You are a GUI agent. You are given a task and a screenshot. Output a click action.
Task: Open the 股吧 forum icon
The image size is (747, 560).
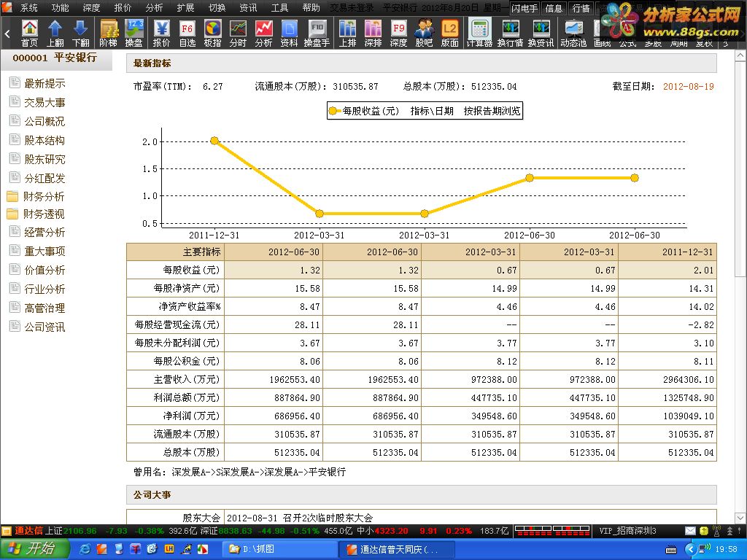click(x=424, y=33)
